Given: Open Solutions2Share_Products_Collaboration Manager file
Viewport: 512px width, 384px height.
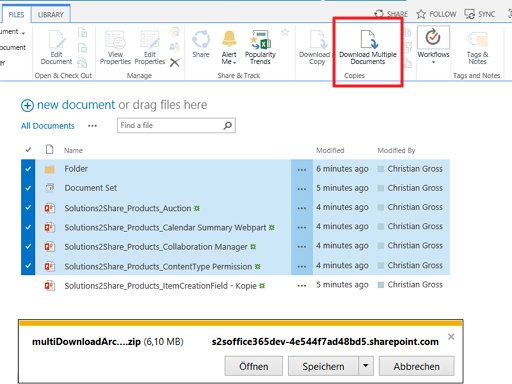Looking at the screenshot, I should [x=156, y=247].
